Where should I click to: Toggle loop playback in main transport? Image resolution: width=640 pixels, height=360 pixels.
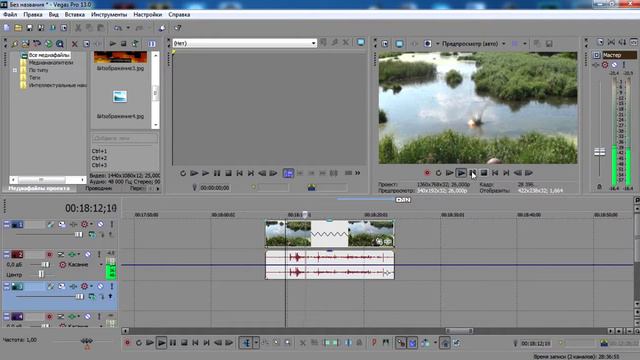tap(139, 343)
